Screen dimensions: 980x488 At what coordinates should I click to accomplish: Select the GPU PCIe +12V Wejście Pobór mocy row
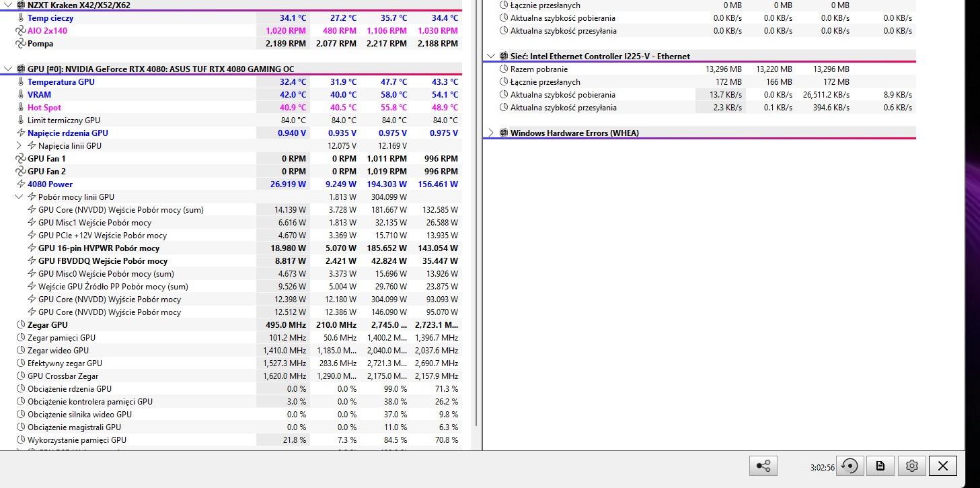(102, 236)
